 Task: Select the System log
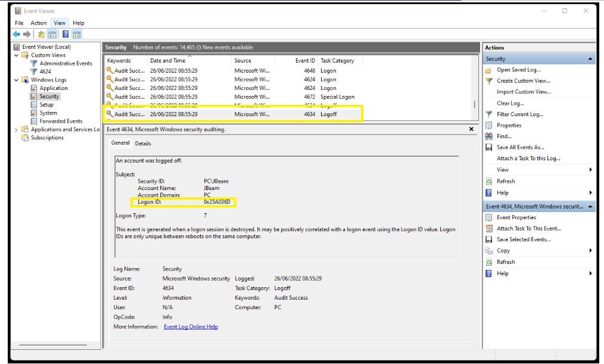tap(48, 113)
